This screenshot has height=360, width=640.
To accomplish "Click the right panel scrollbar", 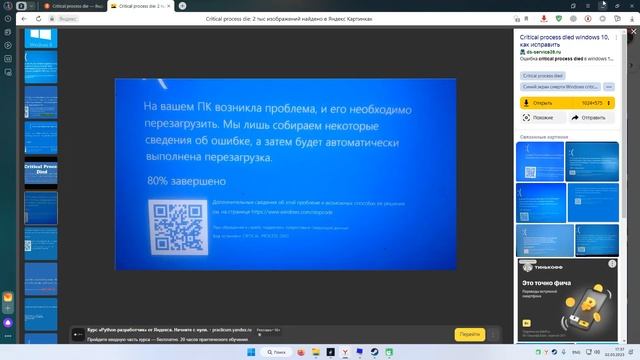I will click(x=624, y=127).
